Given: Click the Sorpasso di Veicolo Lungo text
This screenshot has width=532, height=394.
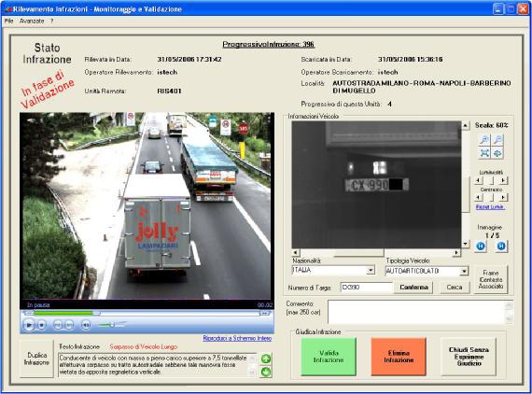Looking at the screenshot, I should click(x=144, y=346).
